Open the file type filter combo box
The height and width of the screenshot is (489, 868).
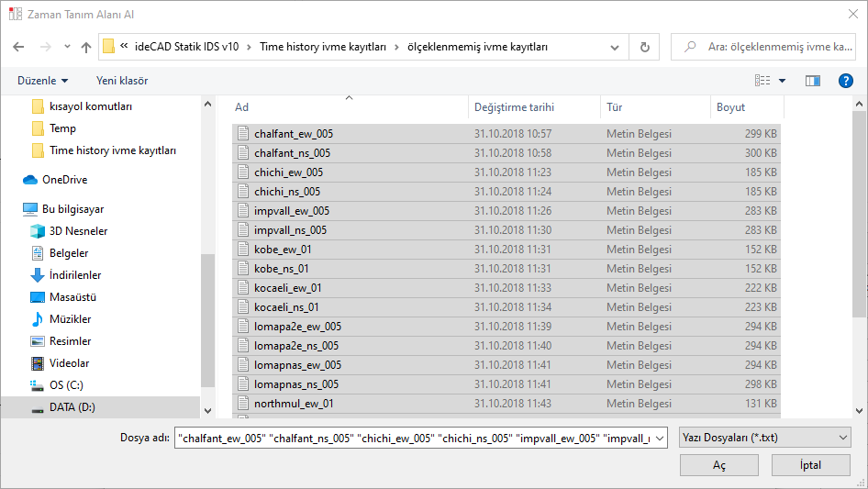click(x=764, y=438)
